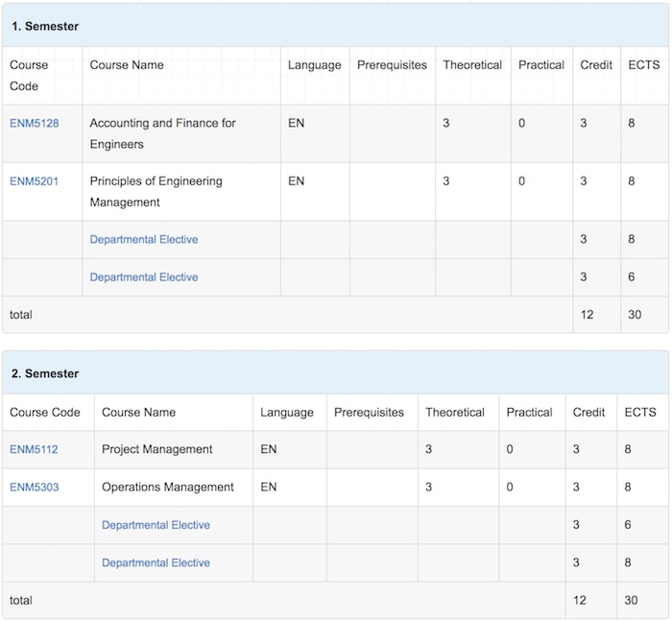Click ECTS column header in Semester 1
The width and height of the screenshot is (672, 621).
point(644,65)
